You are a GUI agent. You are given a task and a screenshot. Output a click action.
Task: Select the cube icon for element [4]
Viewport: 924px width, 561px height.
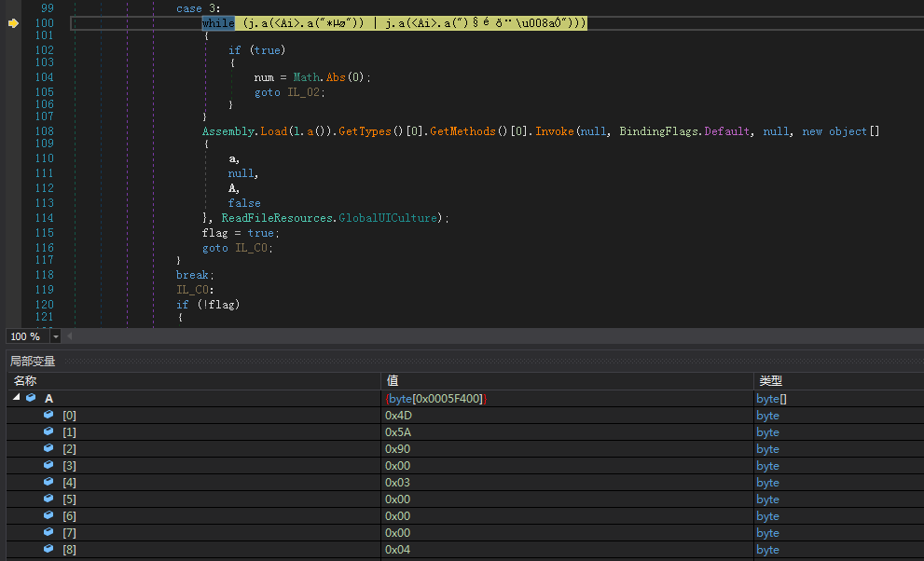point(48,482)
